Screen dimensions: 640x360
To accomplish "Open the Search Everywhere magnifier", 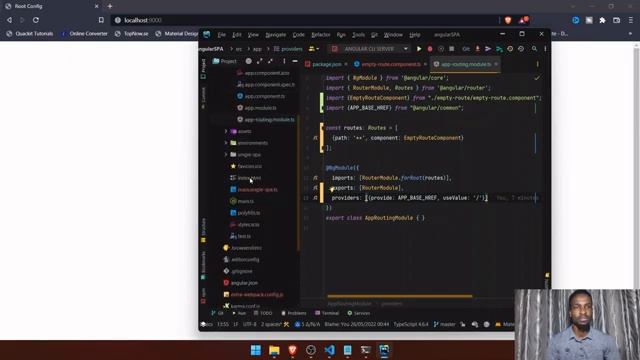I will click(534, 49).
